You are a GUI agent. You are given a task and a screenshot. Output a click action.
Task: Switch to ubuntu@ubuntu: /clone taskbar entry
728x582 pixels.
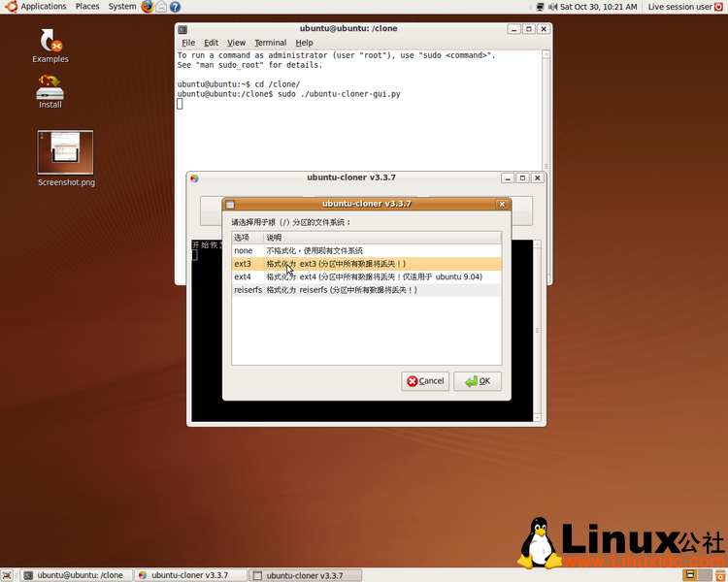[77, 575]
